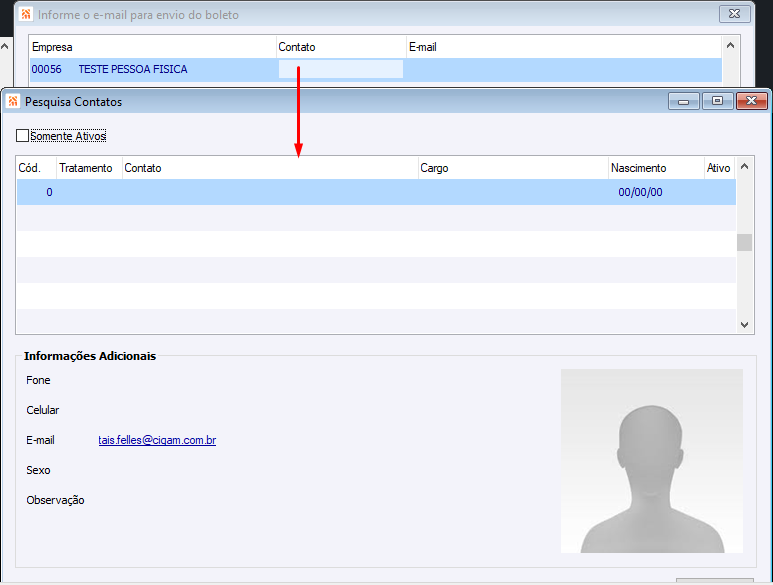This screenshot has height=585, width=773.
Task: Click the Pesquisa Contatos window app icon
Action: (x=13, y=102)
